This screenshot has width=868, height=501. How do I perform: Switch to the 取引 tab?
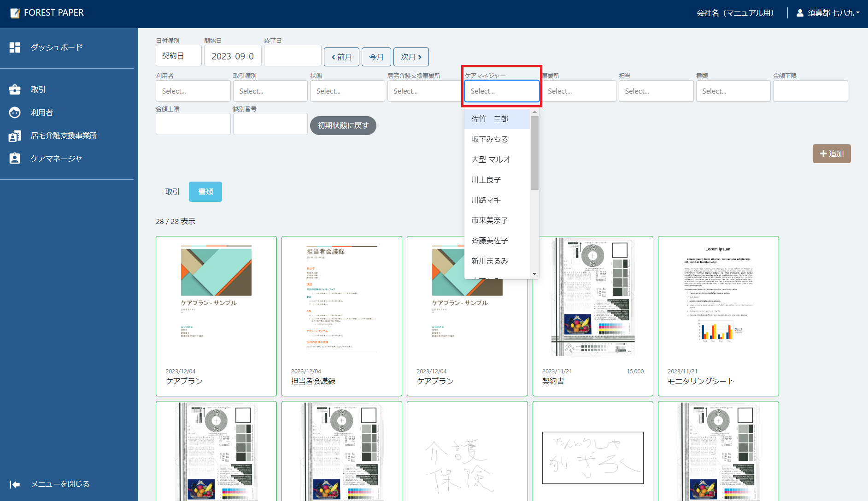pyautogui.click(x=172, y=192)
